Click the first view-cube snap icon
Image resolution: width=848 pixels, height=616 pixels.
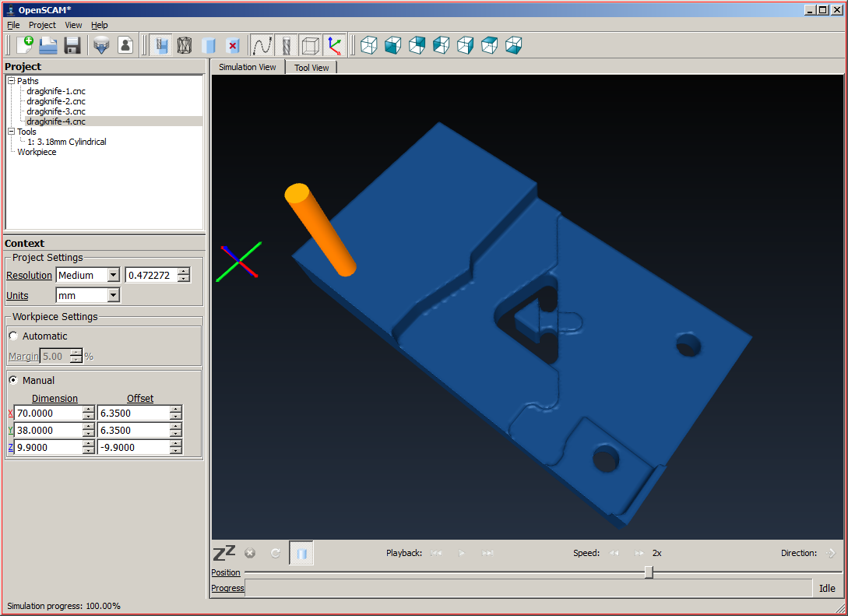click(x=369, y=45)
